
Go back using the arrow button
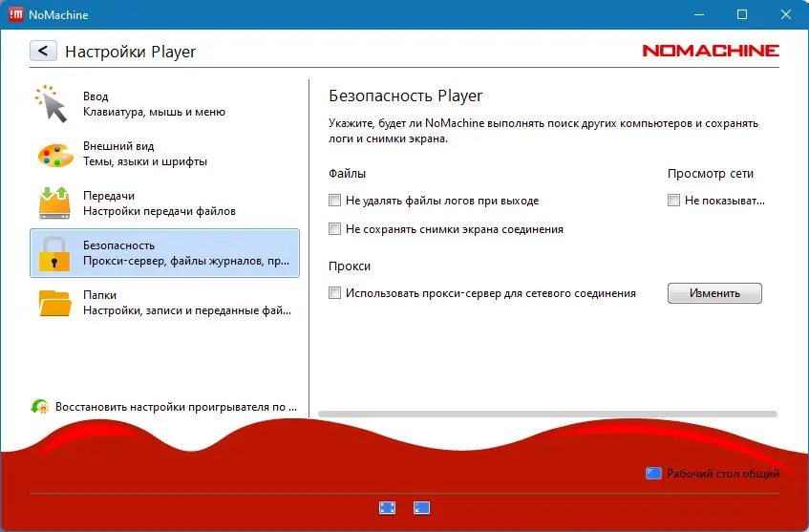pyautogui.click(x=43, y=51)
